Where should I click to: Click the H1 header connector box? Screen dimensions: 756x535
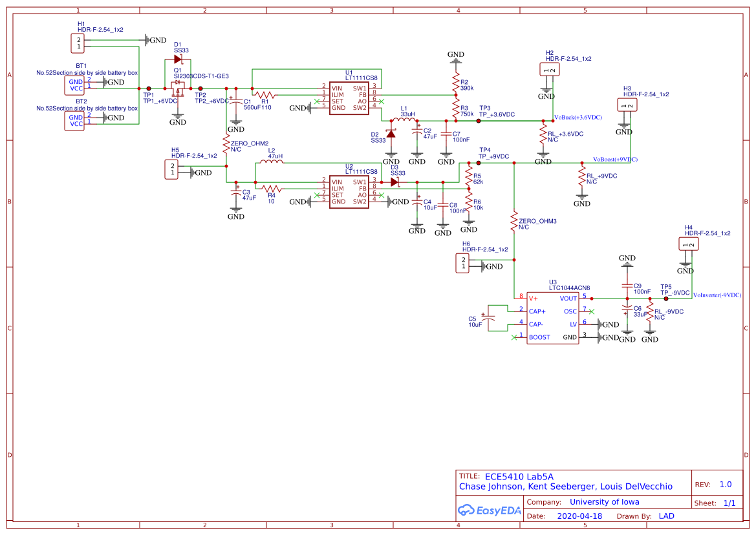(x=78, y=43)
